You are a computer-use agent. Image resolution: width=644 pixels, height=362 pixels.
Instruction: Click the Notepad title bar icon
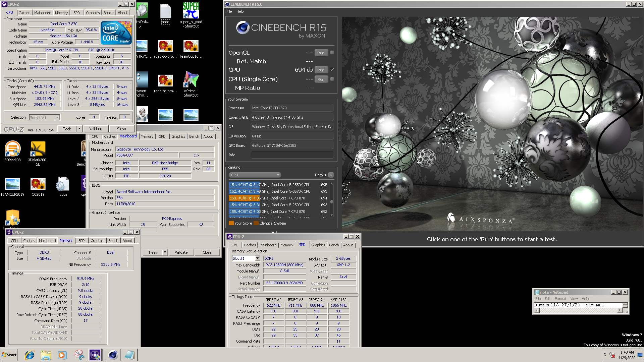coord(537,292)
